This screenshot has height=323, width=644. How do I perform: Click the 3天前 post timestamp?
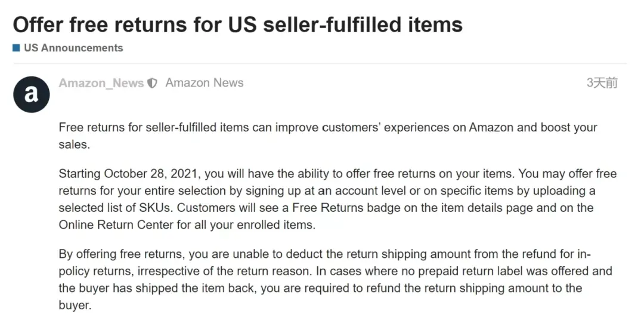tap(602, 83)
